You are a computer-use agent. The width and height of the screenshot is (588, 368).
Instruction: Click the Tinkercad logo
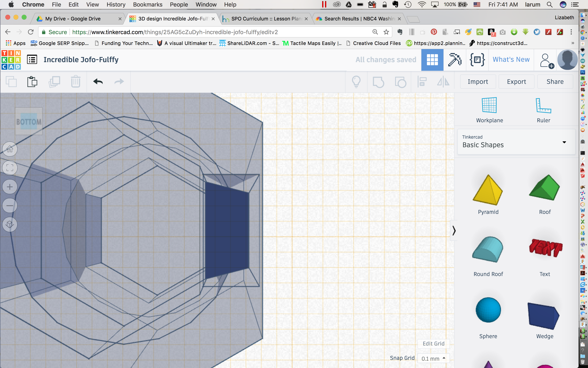(x=11, y=60)
